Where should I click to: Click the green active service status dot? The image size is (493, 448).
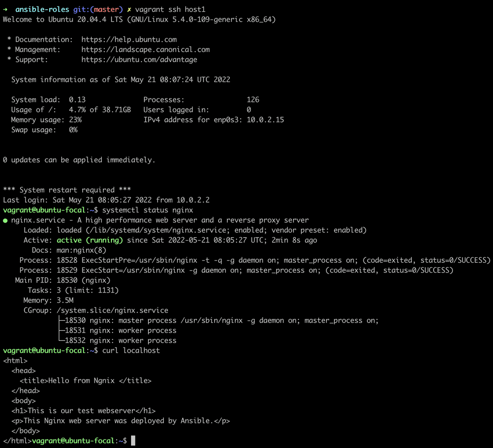(x=5, y=220)
